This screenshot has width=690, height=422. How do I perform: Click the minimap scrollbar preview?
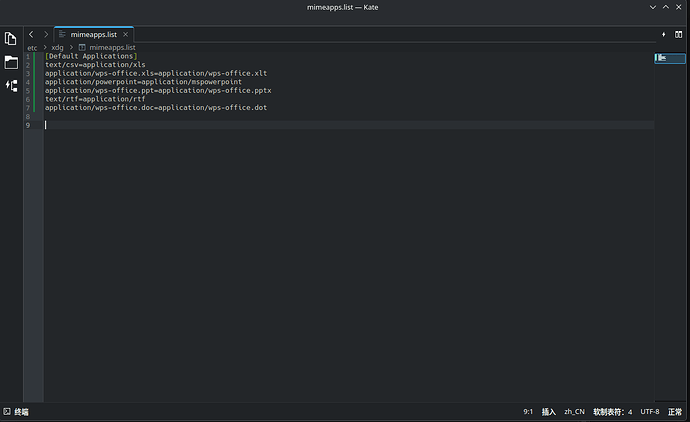click(670, 58)
